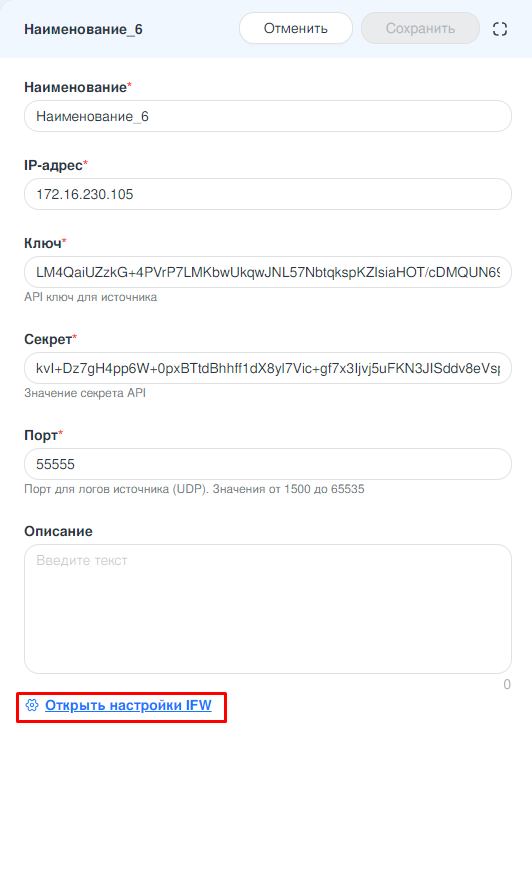Screen dimensions: 532x882
Task: Click the Сохранить button
Action: pos(420,28)
